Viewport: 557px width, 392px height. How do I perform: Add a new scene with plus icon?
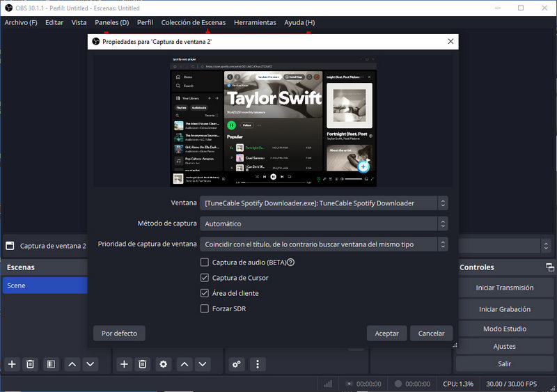coord(12,364)
